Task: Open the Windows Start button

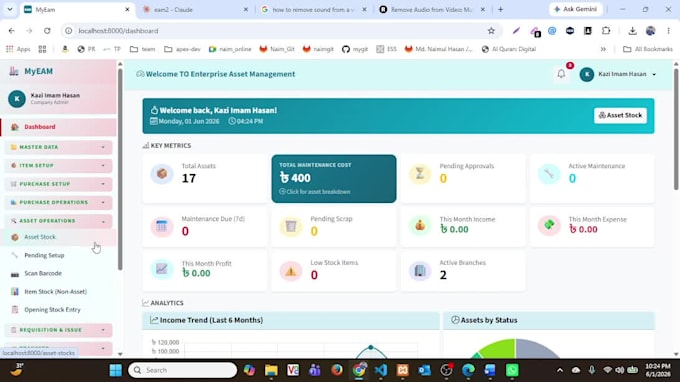Action: [116, 370]
